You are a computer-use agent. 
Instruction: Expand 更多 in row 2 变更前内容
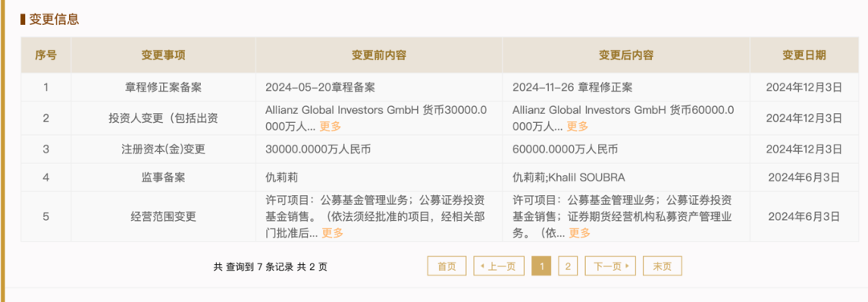pyautogui.click(x=330, y=127)
